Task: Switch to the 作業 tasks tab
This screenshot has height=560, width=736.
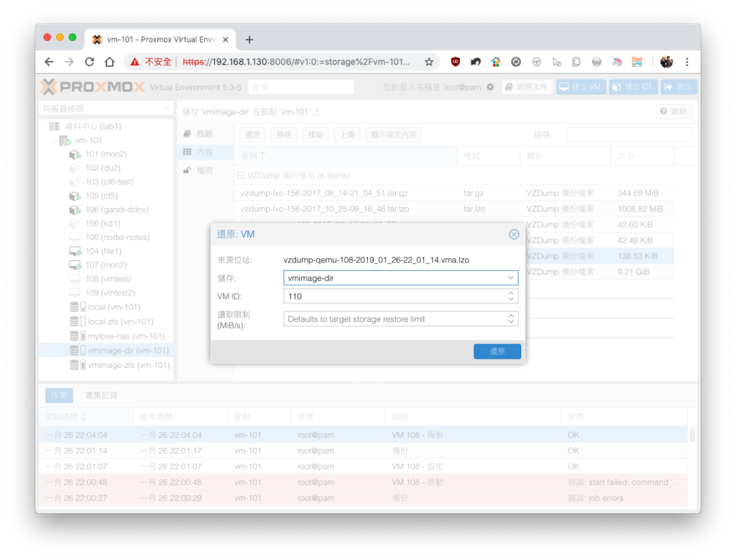Action: click(59, 395)
